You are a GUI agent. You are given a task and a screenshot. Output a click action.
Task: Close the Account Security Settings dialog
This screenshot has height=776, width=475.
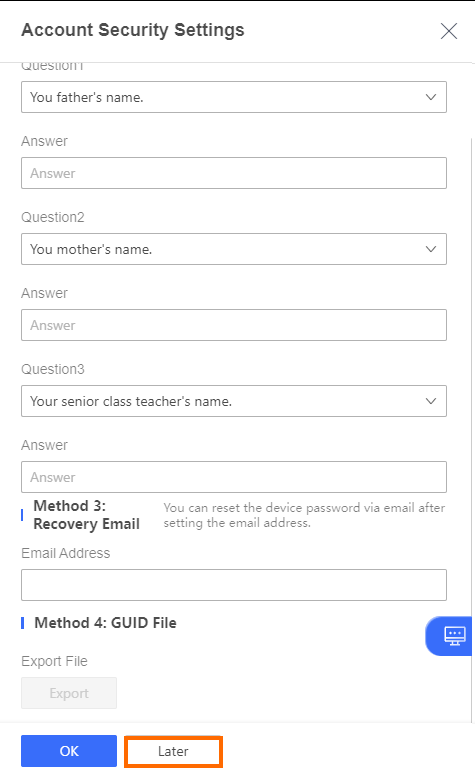(x=448, y=31)
